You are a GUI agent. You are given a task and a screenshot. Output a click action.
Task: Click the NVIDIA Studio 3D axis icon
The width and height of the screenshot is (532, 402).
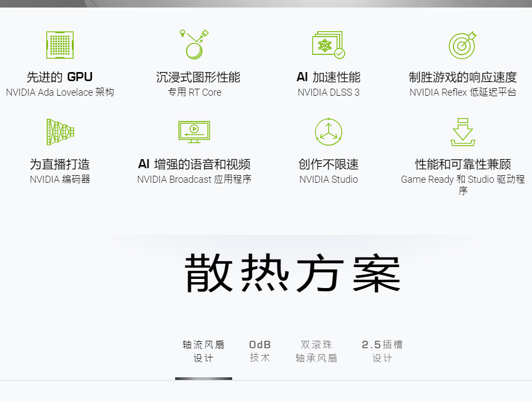(328, 132)
